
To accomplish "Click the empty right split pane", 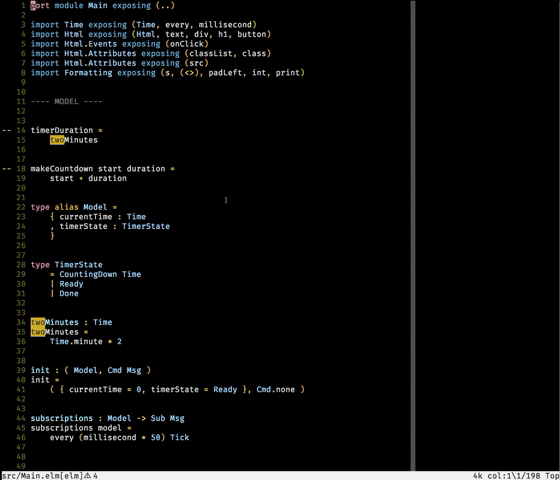I will pyautogui.click(x=488, y=235).
